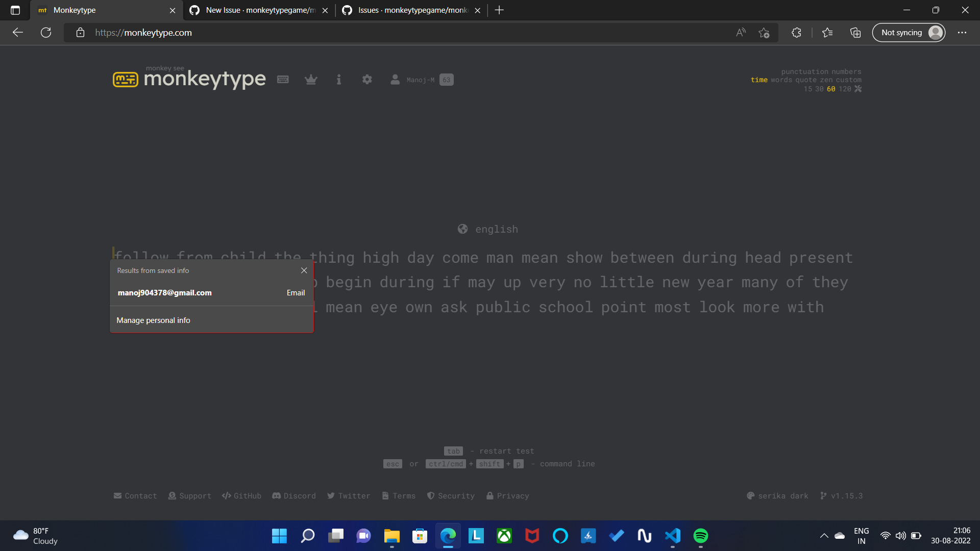The width and height of the screenshot is (980, 551).
Task: Open custom test length wrench icon
Action: coord(859,88)
